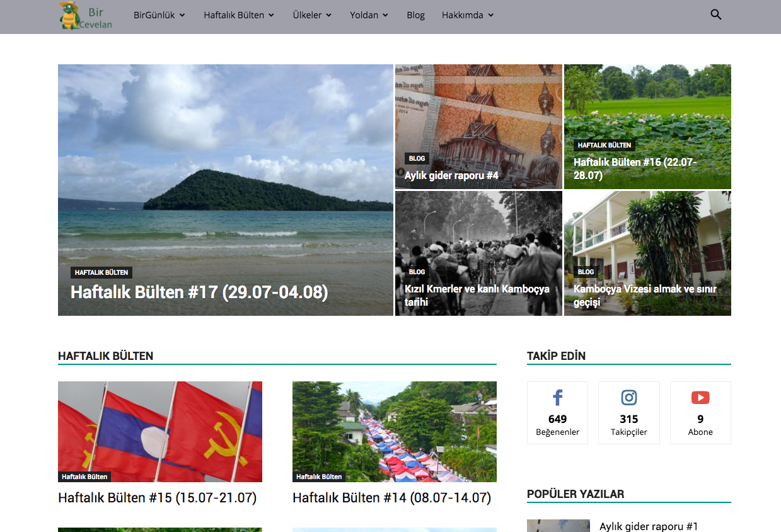Viewport: 781px width, 532px height.
Task: Read Aylık gider raporu #4 article
Action: click(451, 176)
